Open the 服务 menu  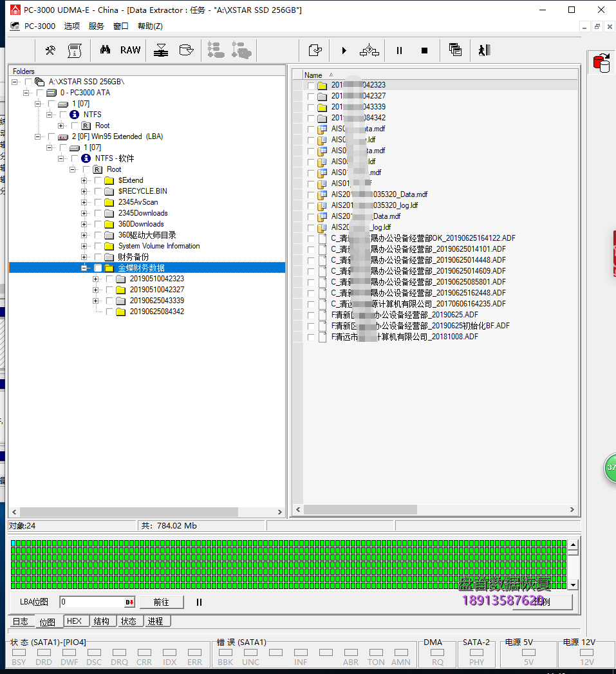(97, 26)
